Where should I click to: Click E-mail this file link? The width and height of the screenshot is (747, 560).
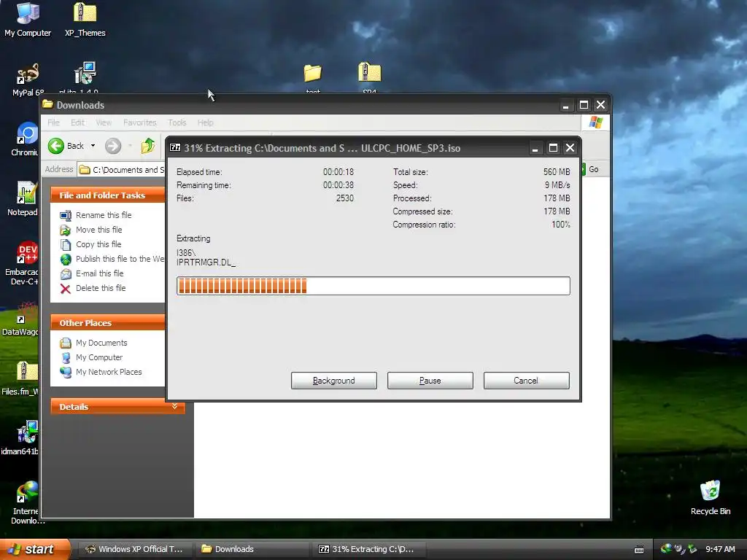99,274
